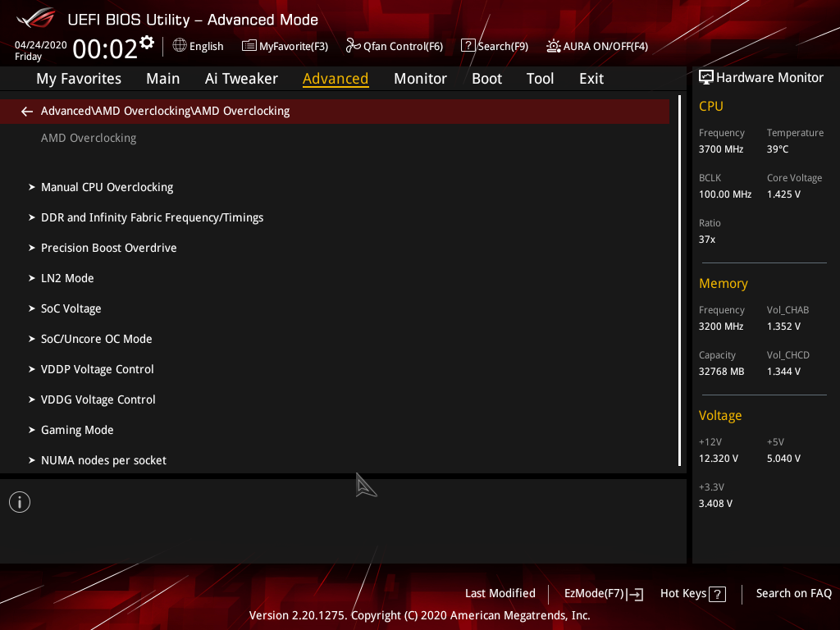840x630 pixels.
Task: Open Qfan Control(F6)
Action: pyautogui.click(x=403, y=47)
